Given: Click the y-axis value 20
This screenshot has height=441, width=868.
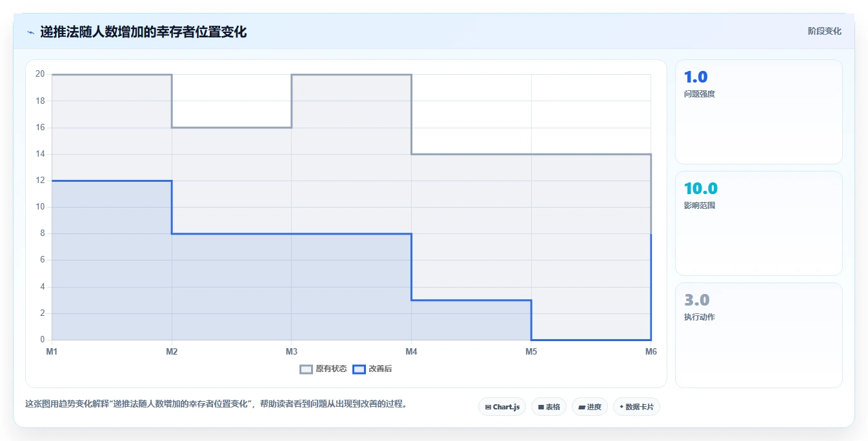Looking at the screenshot, I should pos(40,74).
